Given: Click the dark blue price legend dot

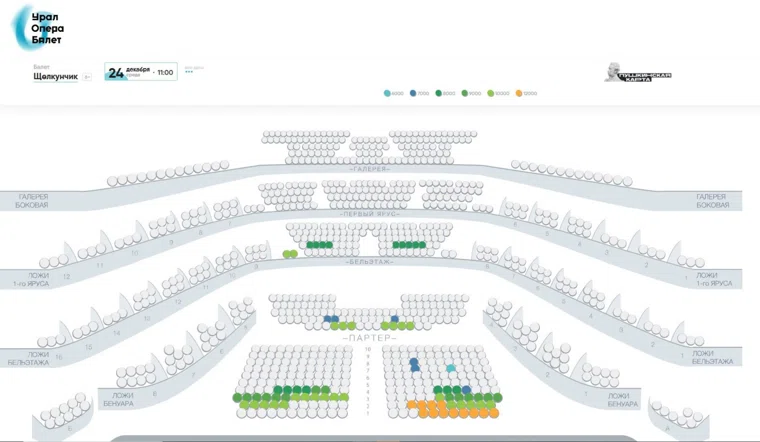Looking at the screenshot, I should click(x=413, y=93).
